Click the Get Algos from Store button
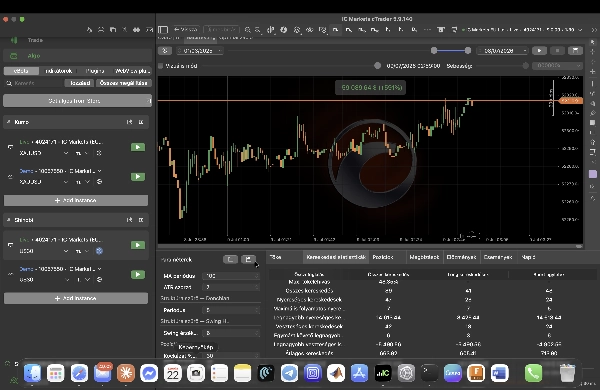Image resolution: width=600 pixels, height=390 pixels. click(77, 101)
